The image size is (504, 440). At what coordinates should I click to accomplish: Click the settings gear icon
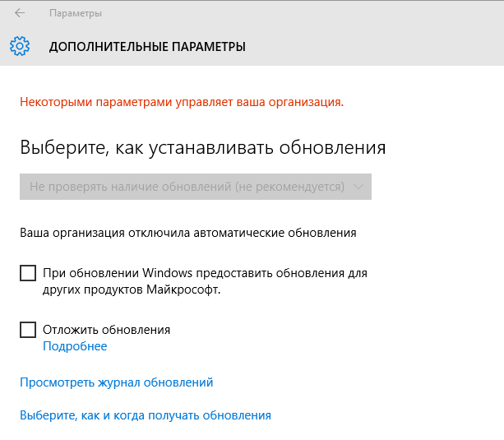[20, 46]
